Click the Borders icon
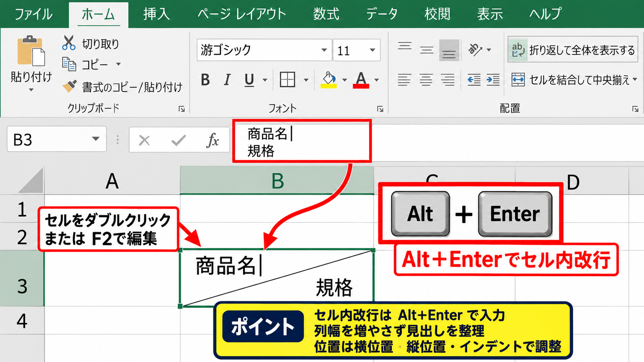The height and width of the screenshot is (362, 644). pyautogui.click(x=287, y=80)
